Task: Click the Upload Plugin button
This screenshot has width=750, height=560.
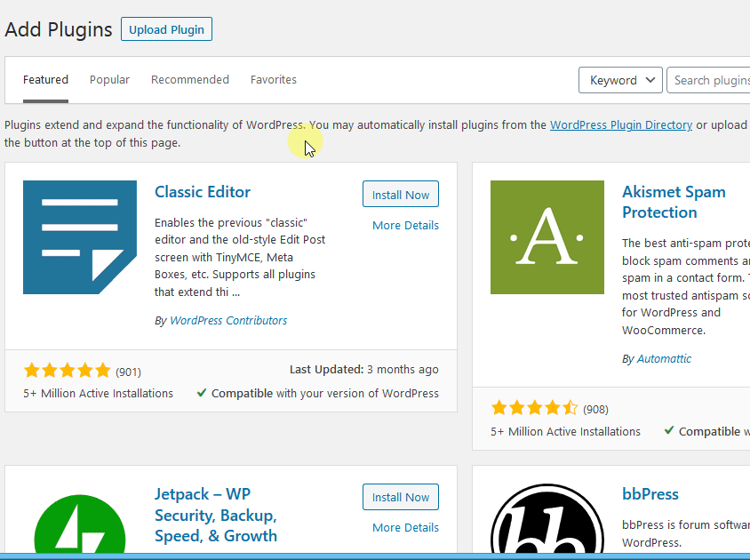Action: 166,29
